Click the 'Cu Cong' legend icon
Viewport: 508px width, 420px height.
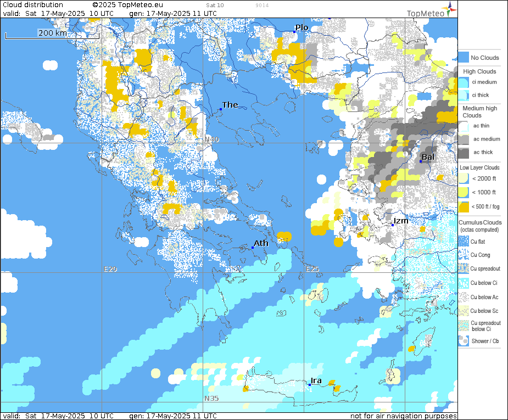[x=464, y=255]
